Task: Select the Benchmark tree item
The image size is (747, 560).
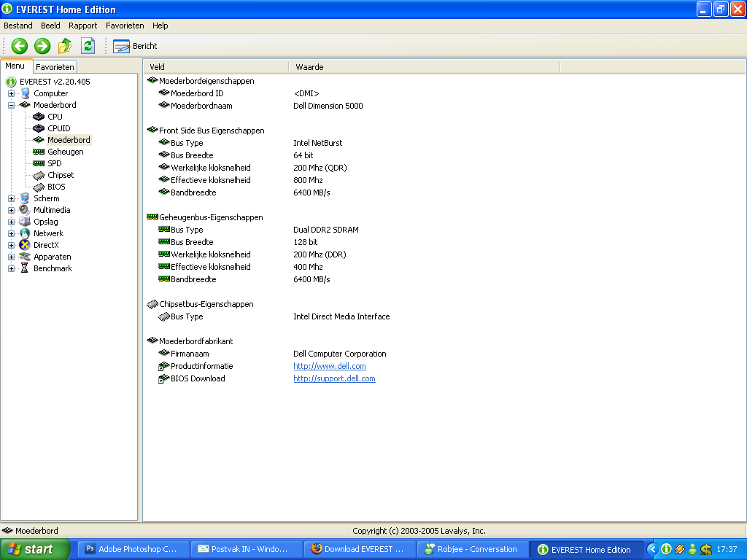Action: 53,268
